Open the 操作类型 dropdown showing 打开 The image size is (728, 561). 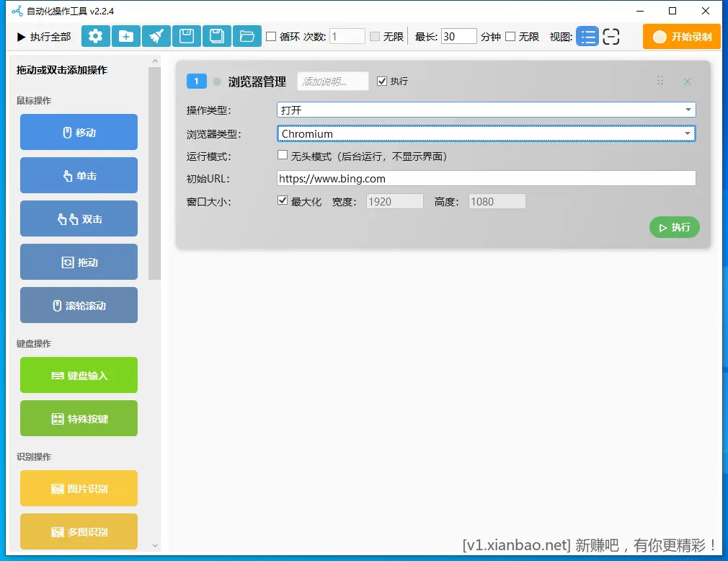[x=486, y=109]
